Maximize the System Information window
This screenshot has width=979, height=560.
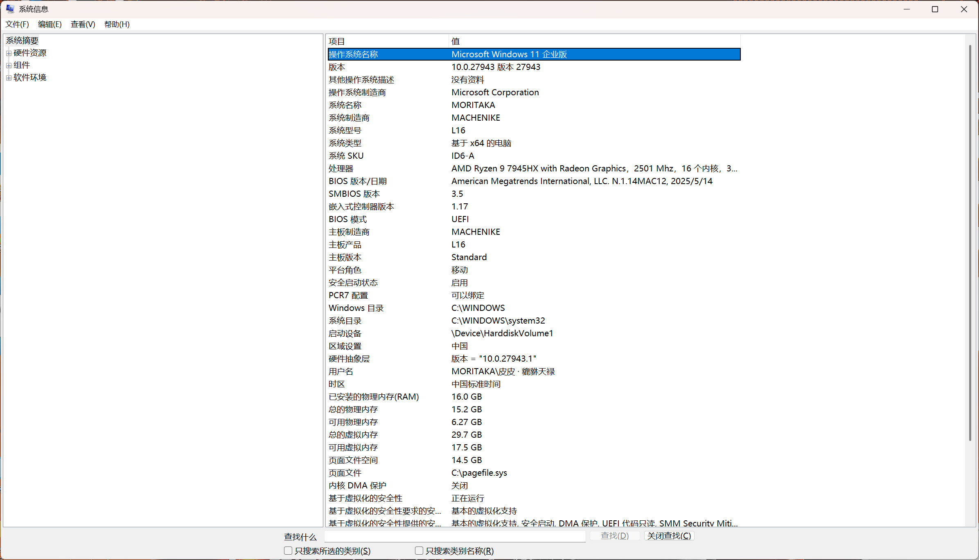click(x=935, y=9)
